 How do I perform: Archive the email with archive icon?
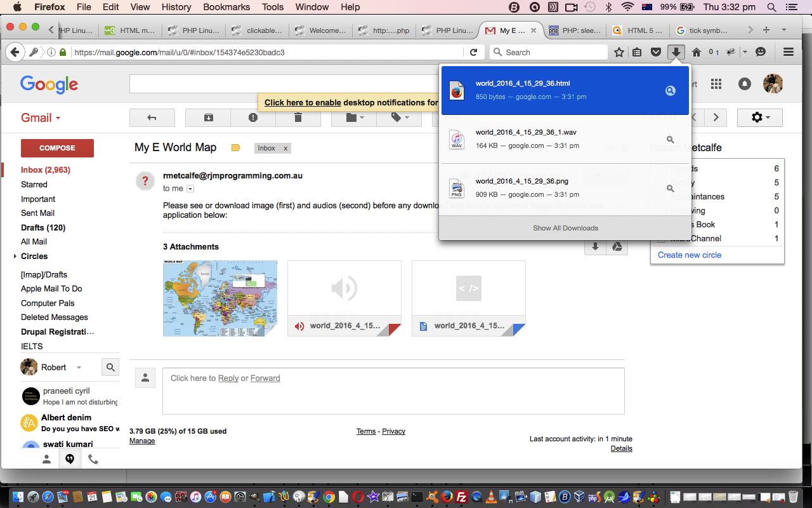click(x=208, y=117)
